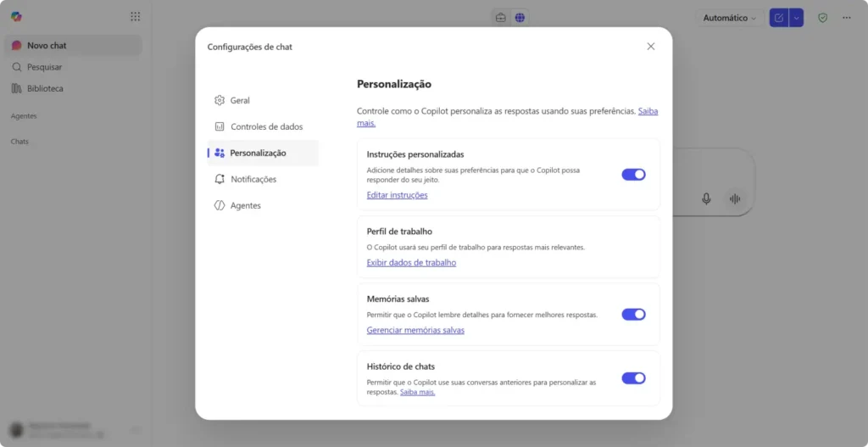Image resolution: width=868 pixels, height=447 pixels.
Task: Toggle the Histórico de chats switch
Action: point(633,378)
